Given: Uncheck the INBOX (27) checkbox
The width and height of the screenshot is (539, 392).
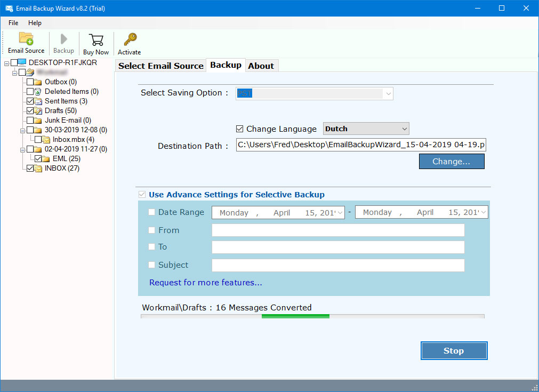Looking at the screenshot, I should coord(30,168).
